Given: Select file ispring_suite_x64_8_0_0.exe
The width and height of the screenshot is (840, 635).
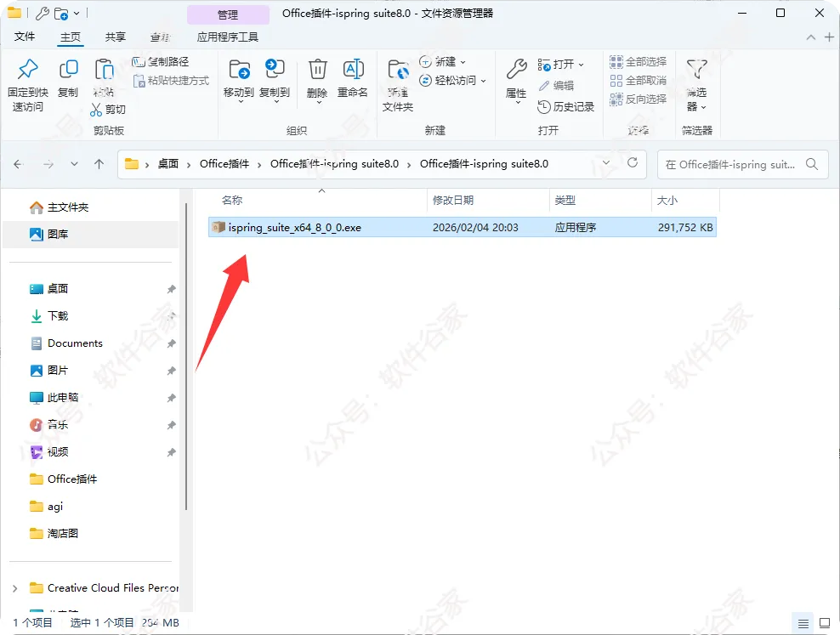Looking at the screenshot, I should (x=463, y=228).
